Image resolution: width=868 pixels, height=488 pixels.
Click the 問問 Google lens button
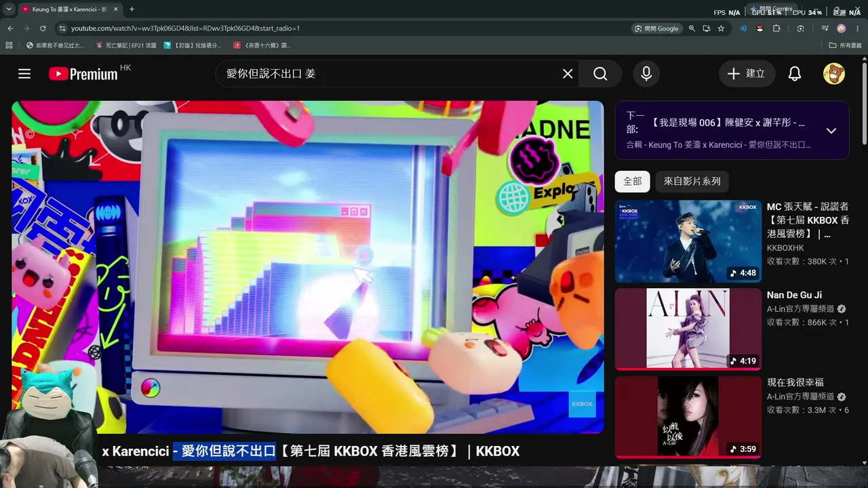click(x=656, y=28)
